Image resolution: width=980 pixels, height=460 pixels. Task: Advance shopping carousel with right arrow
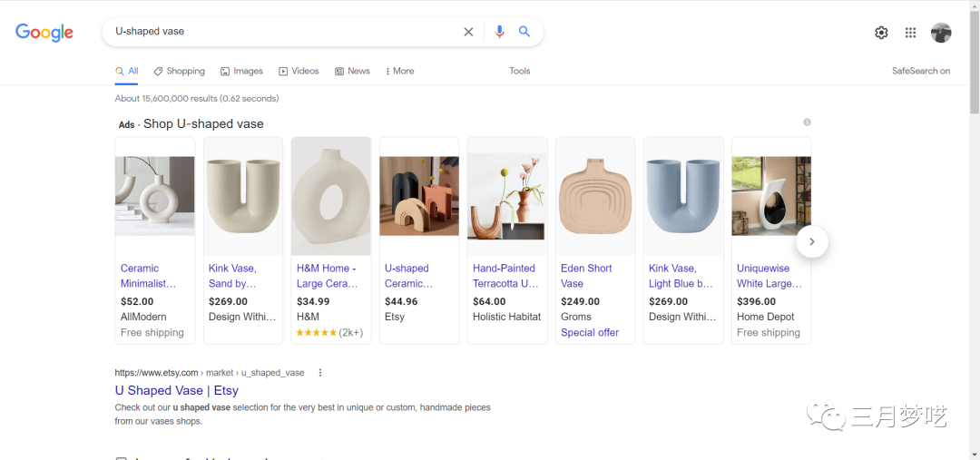[812, 241]
